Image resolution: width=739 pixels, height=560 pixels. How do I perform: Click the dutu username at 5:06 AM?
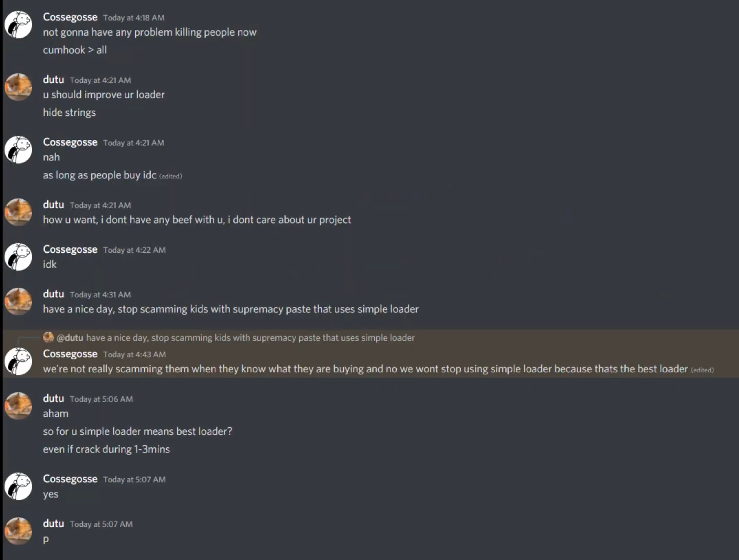click(53, 399)
